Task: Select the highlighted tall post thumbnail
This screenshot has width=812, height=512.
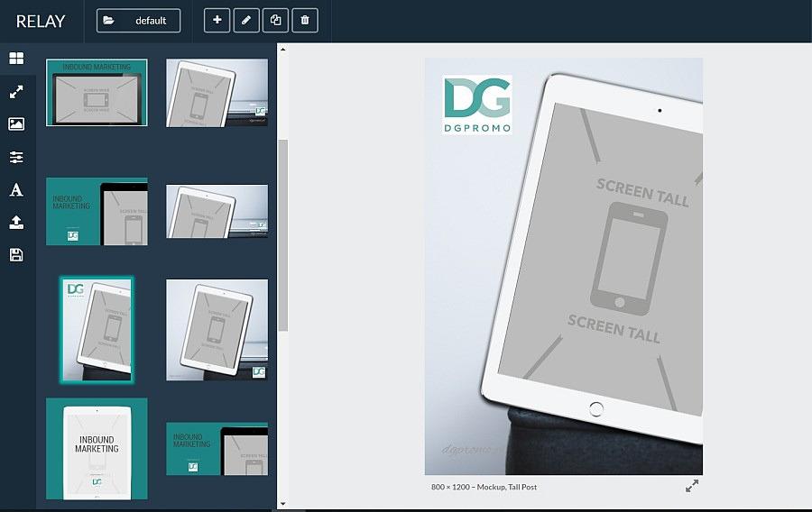Action: click(97, 330)
